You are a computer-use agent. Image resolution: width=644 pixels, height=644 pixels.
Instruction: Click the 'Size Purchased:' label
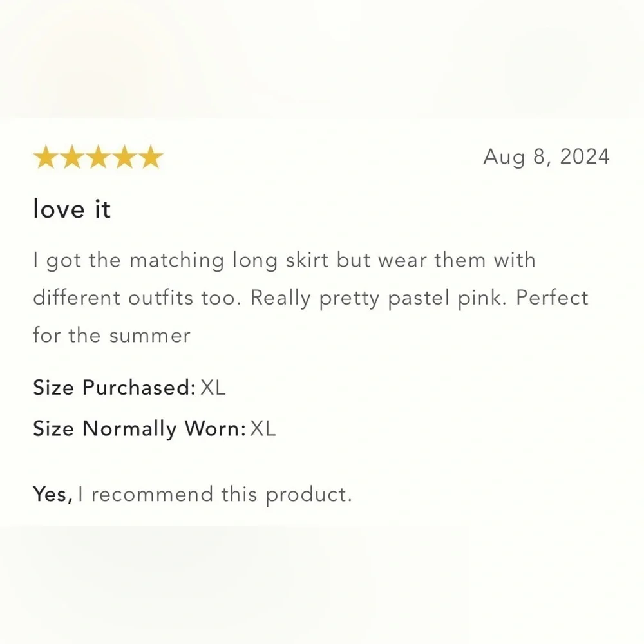click(114, 388)
